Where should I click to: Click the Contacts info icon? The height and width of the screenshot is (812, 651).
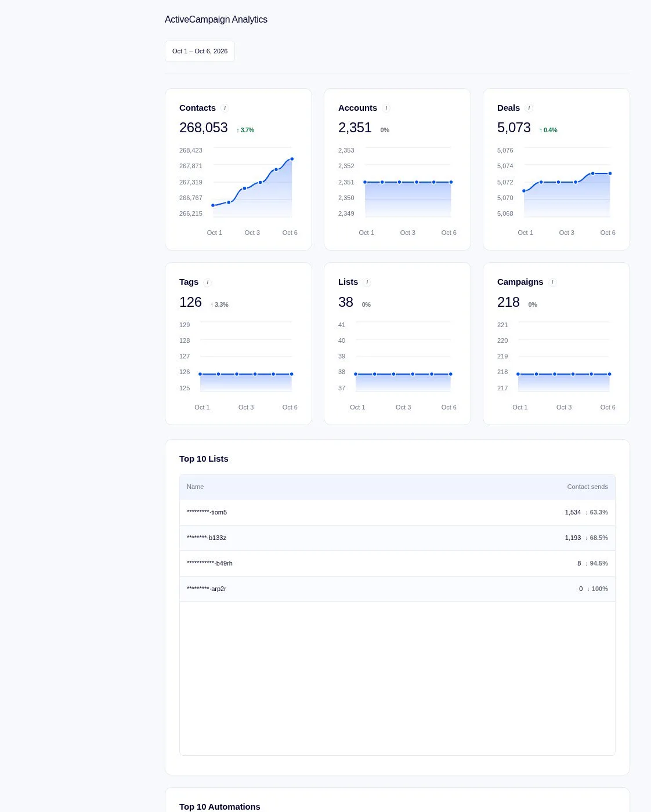[x=225, y=108]
